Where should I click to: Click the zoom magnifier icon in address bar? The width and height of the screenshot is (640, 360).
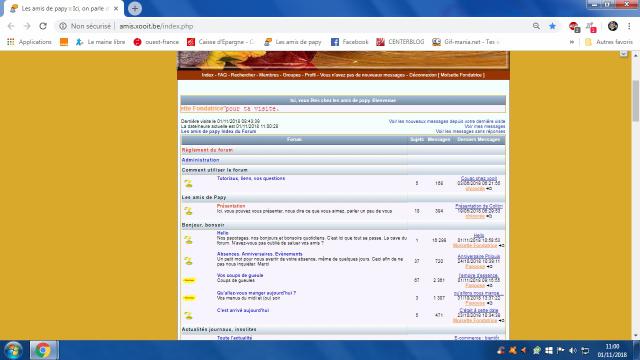tap(536, 26)
